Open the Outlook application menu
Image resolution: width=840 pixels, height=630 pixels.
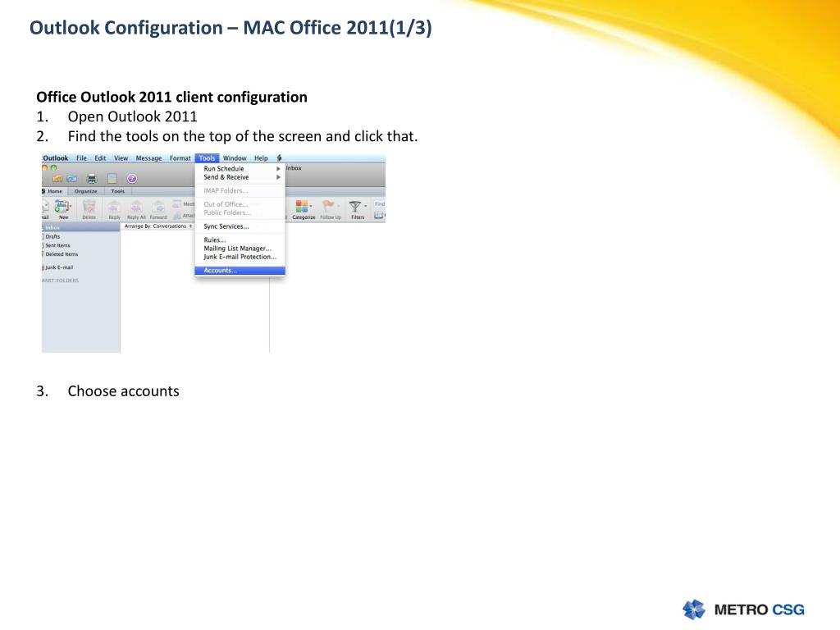coord(55,158)
